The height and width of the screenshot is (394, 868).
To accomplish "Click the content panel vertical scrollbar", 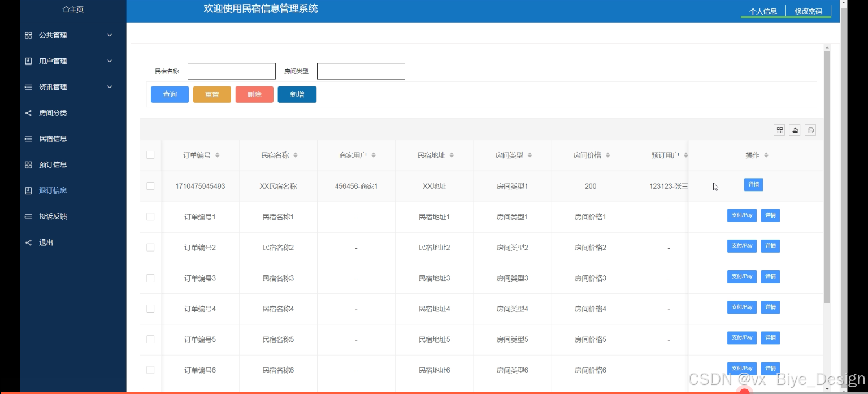I will (x=827, y=176).
